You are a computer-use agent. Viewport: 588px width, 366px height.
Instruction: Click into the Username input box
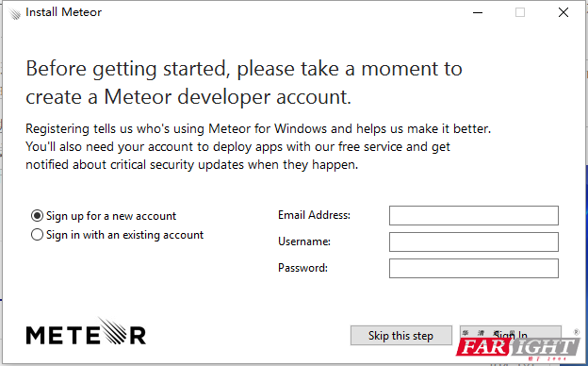[474, 241]
